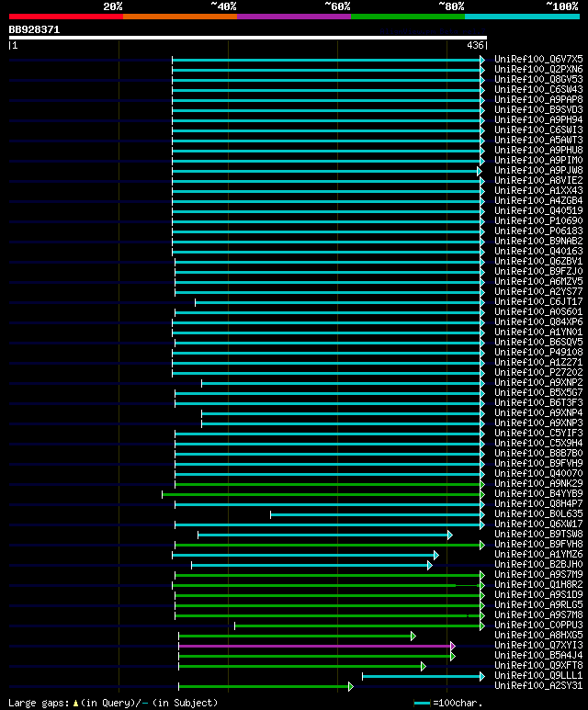
Task: Select label UniRef100_Q9XFT8
Action: [538, 666]
